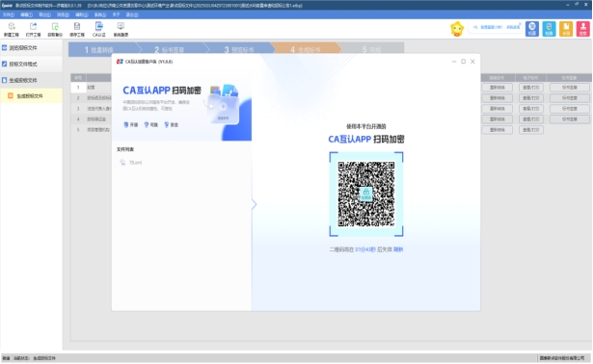Viewport: 593px width, 364px height.
Task: Click the toolbar icon with green circular arrow
Action: (x=55, y=29)
